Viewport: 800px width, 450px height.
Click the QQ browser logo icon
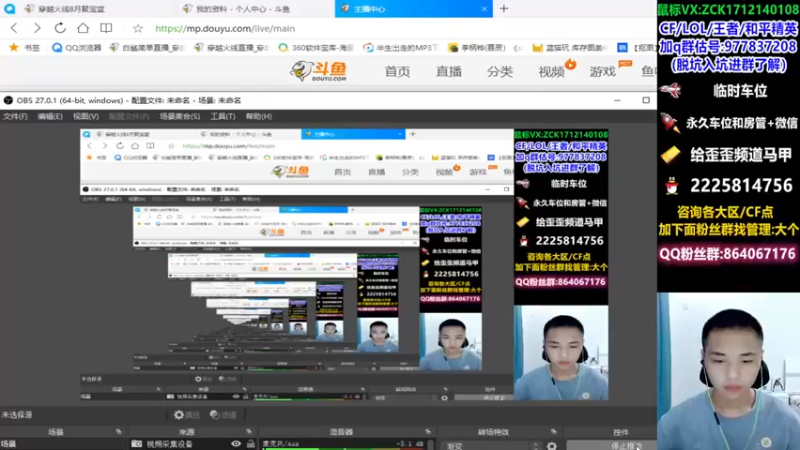point(10,9)
